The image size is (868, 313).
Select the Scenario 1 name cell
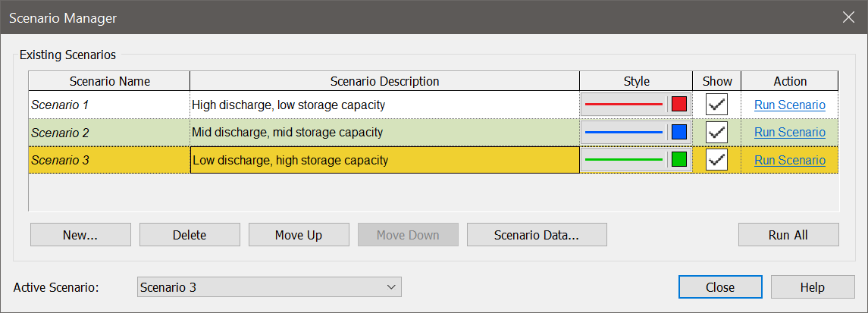pos(109,105)
